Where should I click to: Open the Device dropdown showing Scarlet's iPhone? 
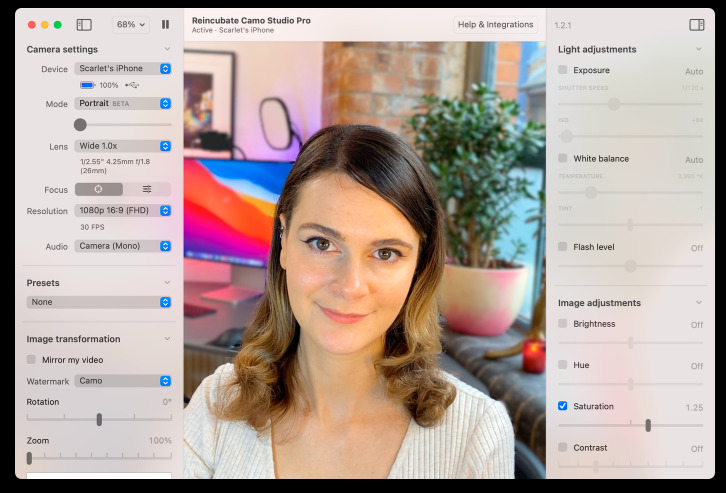[122, 69]
